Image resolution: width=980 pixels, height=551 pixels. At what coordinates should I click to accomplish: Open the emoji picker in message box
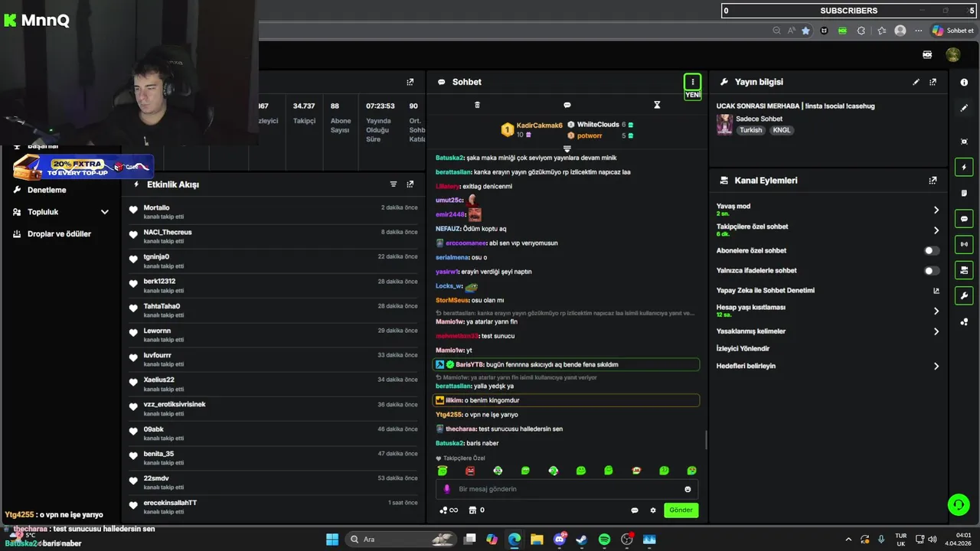pos(688,489)
